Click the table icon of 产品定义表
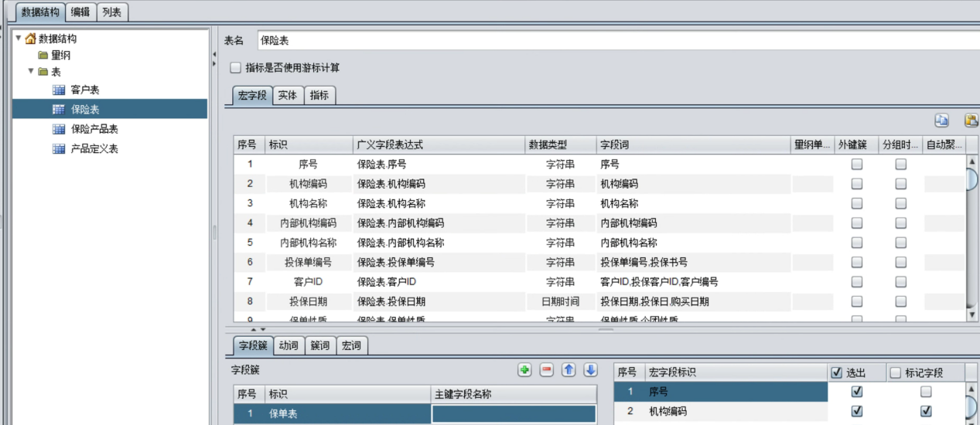The height and width of the screenshot is (425, 980). (59, 148)
